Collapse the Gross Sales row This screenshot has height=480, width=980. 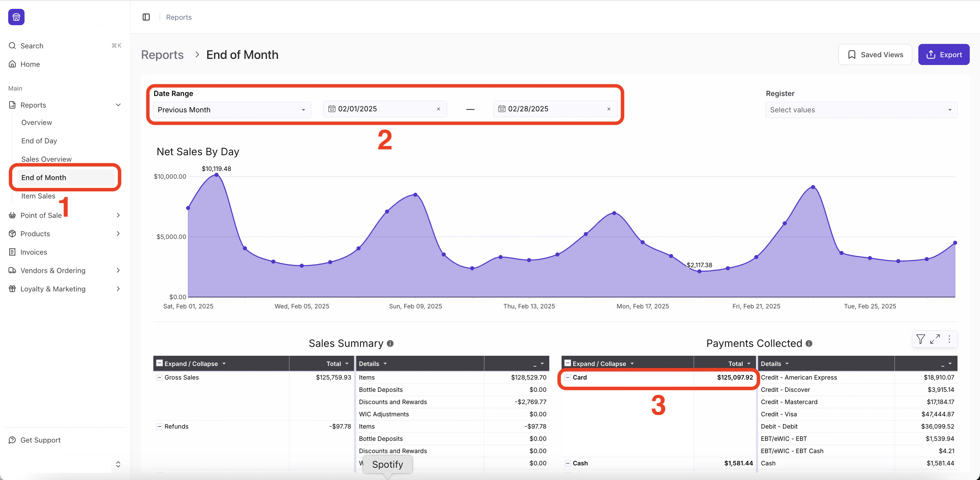(x=159, y=378)
